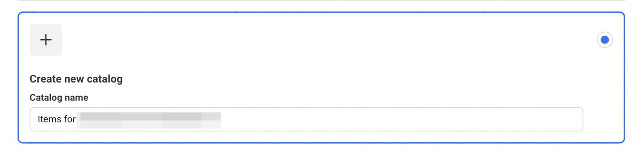Screen dimensions: 644x157
Task: Click the plus icon tile
Action: [46, 40]
